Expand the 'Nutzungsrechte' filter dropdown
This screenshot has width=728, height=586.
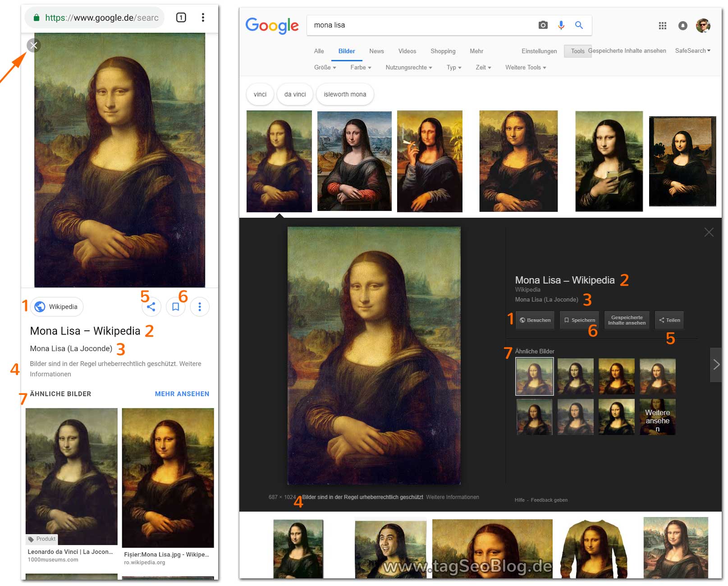[408, 67]
